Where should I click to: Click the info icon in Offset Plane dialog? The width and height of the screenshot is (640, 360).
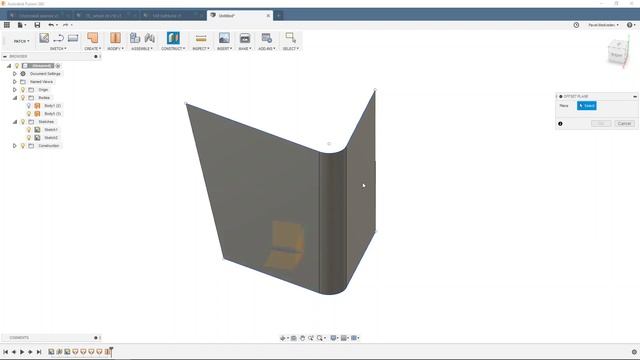click(x=560, y=124)
